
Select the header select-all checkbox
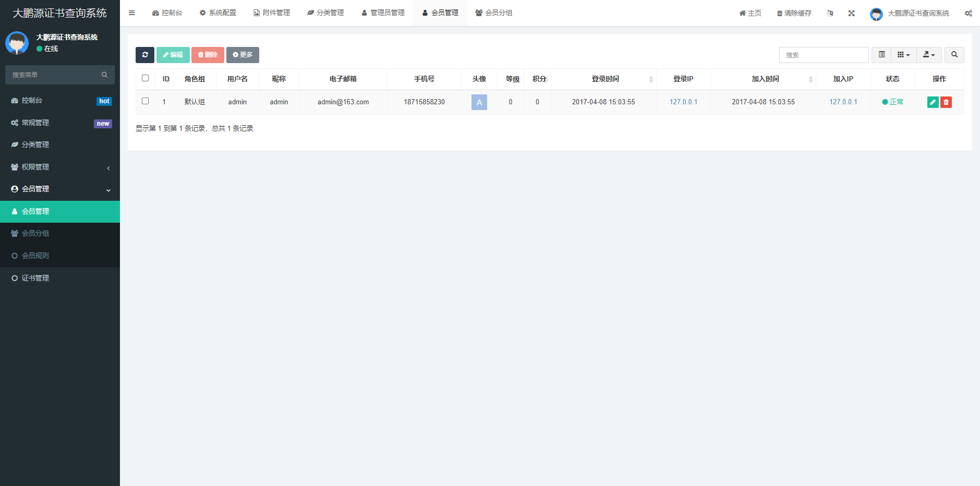pos(145,78)
